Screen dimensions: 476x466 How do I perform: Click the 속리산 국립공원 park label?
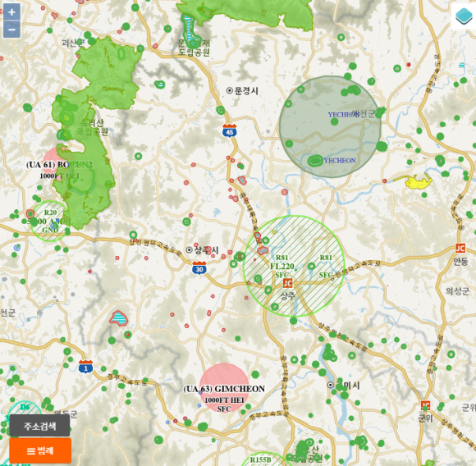(x=92, y=127)
